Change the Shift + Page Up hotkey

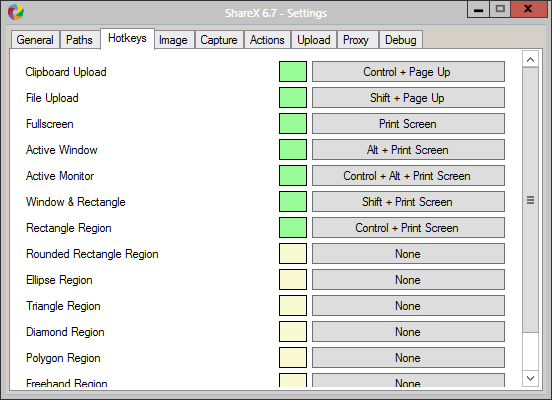tap(408, 98)
